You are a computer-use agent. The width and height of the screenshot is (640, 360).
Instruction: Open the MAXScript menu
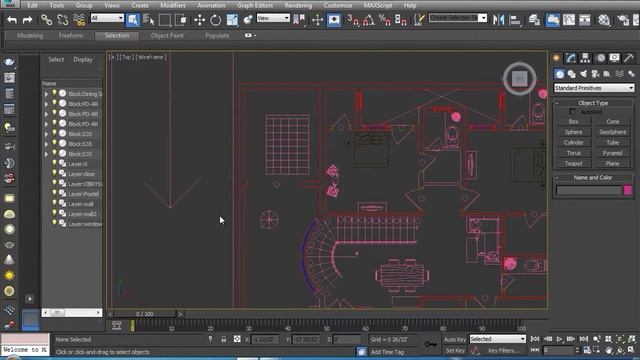click(x=378, y=5)
